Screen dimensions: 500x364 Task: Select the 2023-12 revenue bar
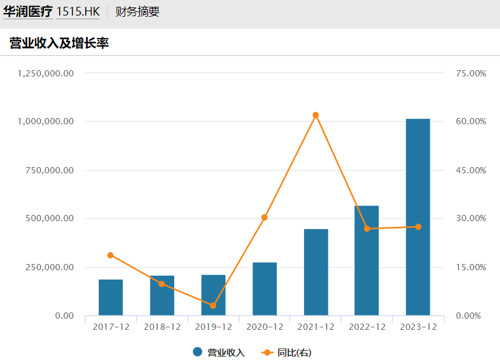click(418, 217)
